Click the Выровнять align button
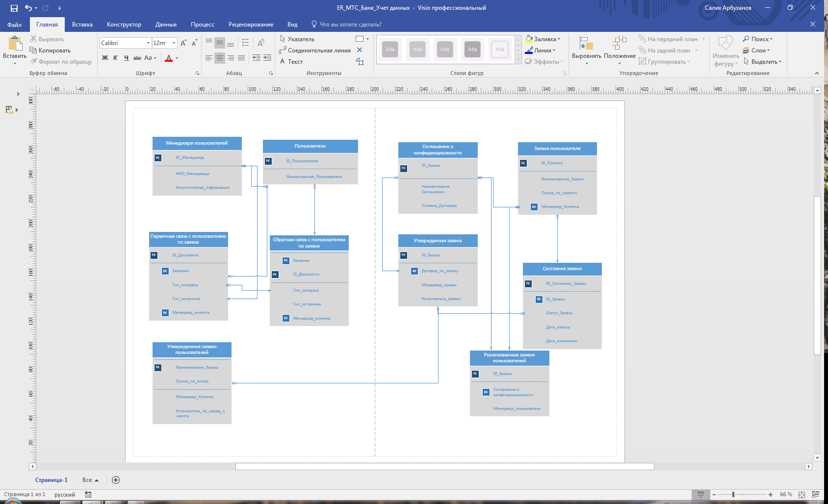The image size is (828, 504). [587, 50]
